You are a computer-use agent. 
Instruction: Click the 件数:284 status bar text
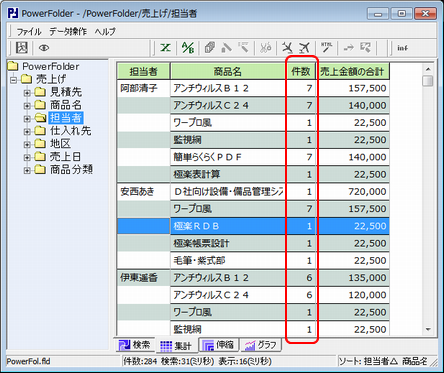pos(140,361)
